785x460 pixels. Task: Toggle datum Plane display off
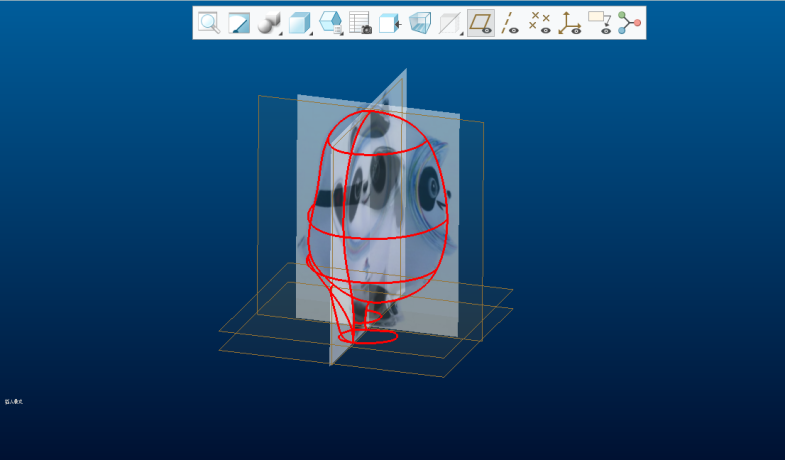pos(481,23)
